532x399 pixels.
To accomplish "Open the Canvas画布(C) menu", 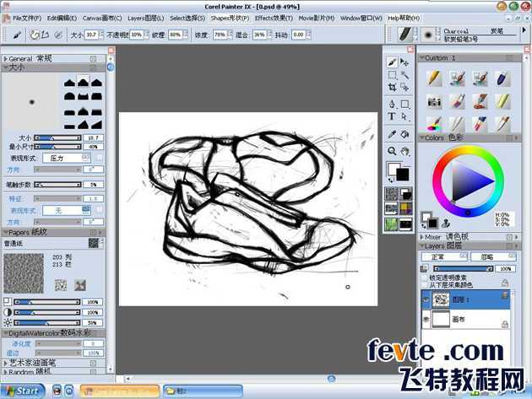I will click(102, 18).
